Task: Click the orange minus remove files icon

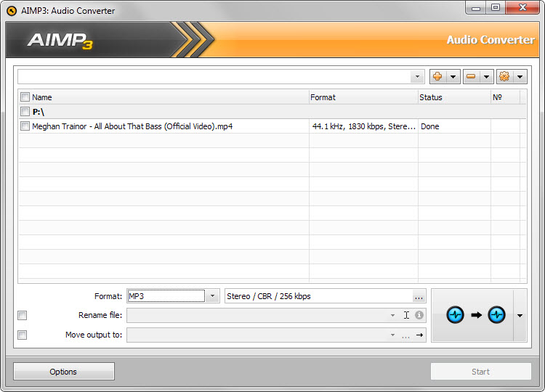Action: (471, 76)
